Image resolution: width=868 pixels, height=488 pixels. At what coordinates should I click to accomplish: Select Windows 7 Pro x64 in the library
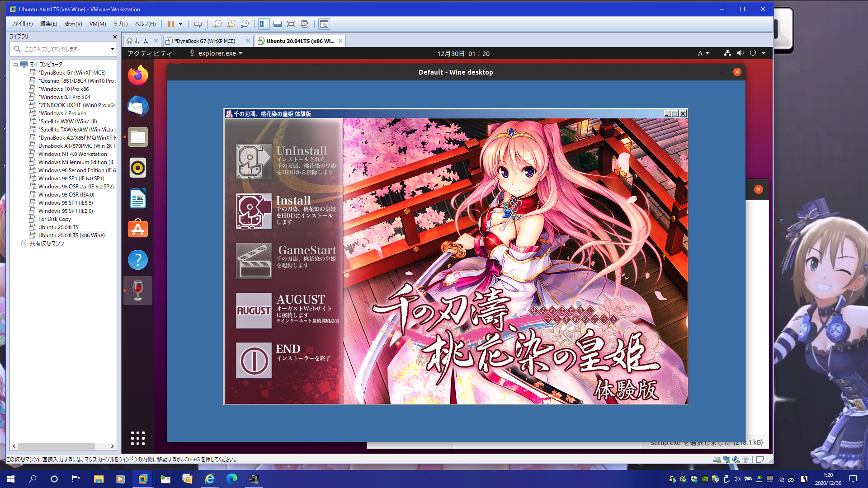(x=62, y=113)
